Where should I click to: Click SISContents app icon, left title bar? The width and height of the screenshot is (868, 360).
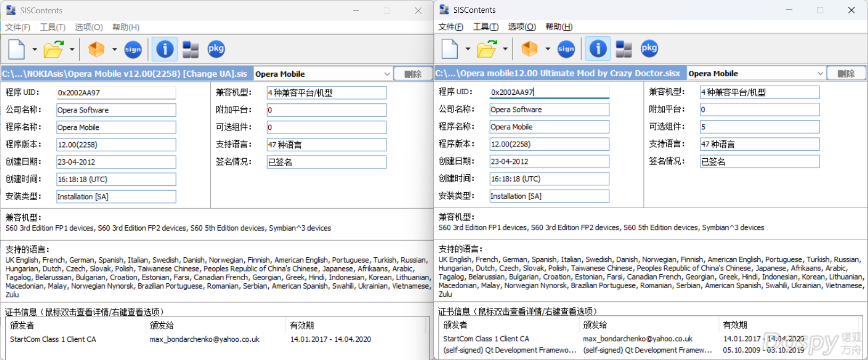point(11,10)
